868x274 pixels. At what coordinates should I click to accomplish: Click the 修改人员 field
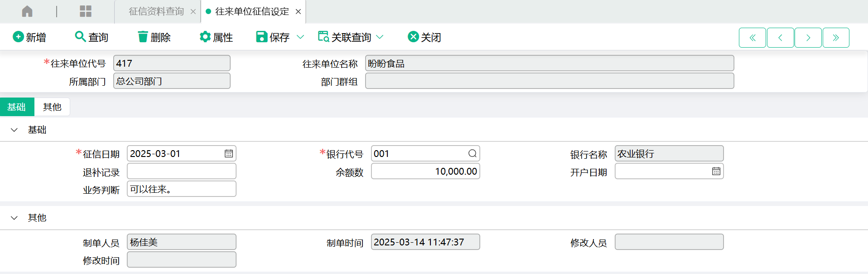669,242
